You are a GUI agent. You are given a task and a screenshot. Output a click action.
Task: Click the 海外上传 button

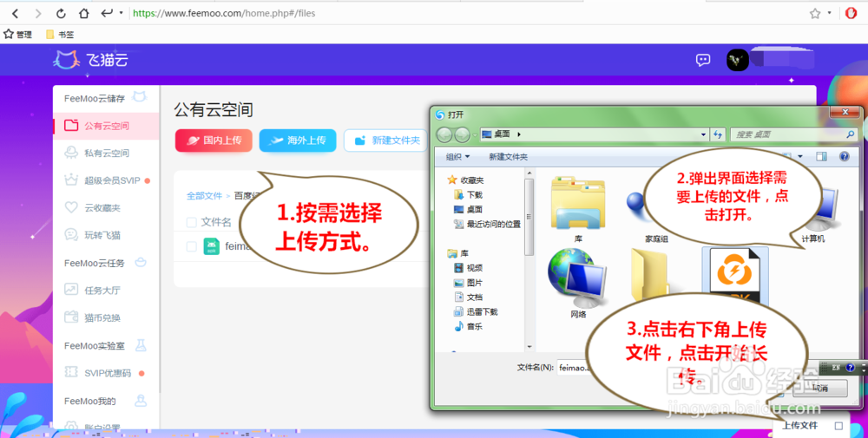point(298,141)
